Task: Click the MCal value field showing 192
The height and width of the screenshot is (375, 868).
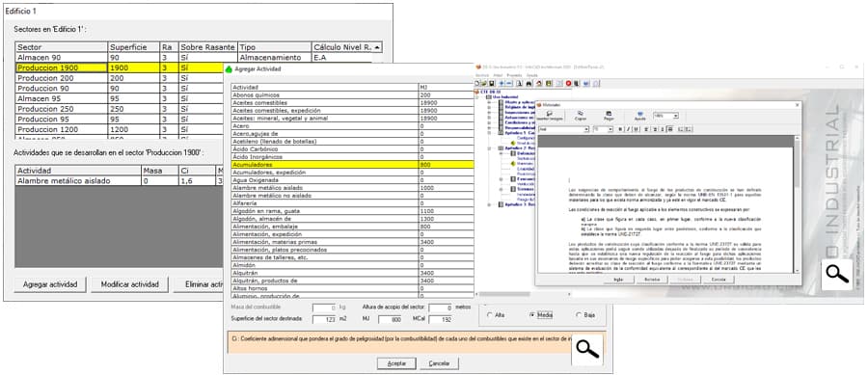Action: pyautogui.click(x=441, y=319)
